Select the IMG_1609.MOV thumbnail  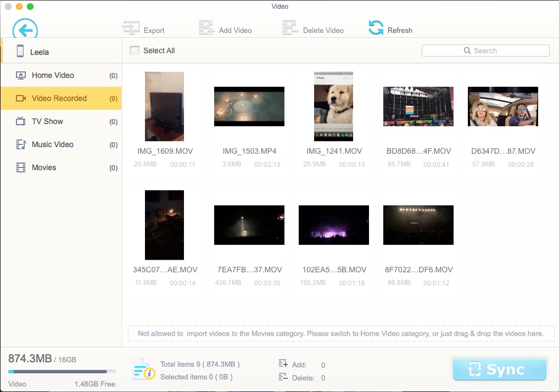pyautogui.click(x=164, y=106)
